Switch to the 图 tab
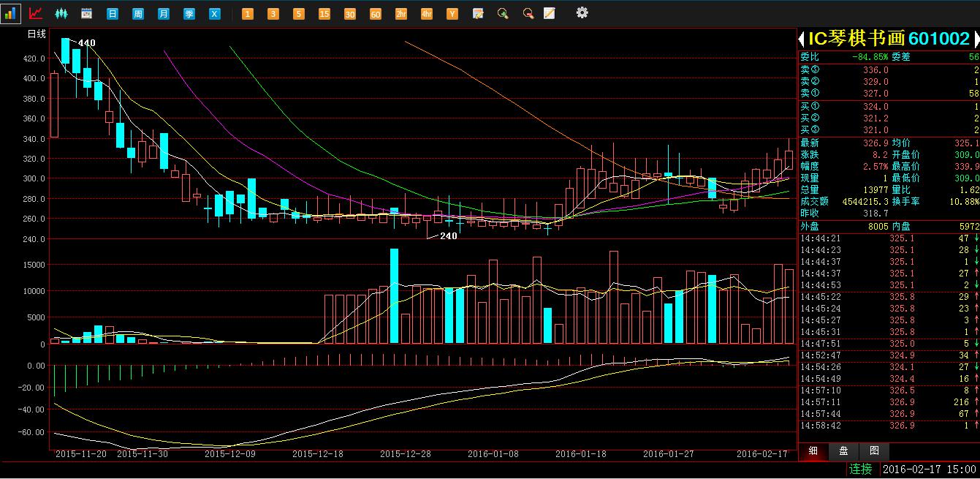 coord(874,450)
